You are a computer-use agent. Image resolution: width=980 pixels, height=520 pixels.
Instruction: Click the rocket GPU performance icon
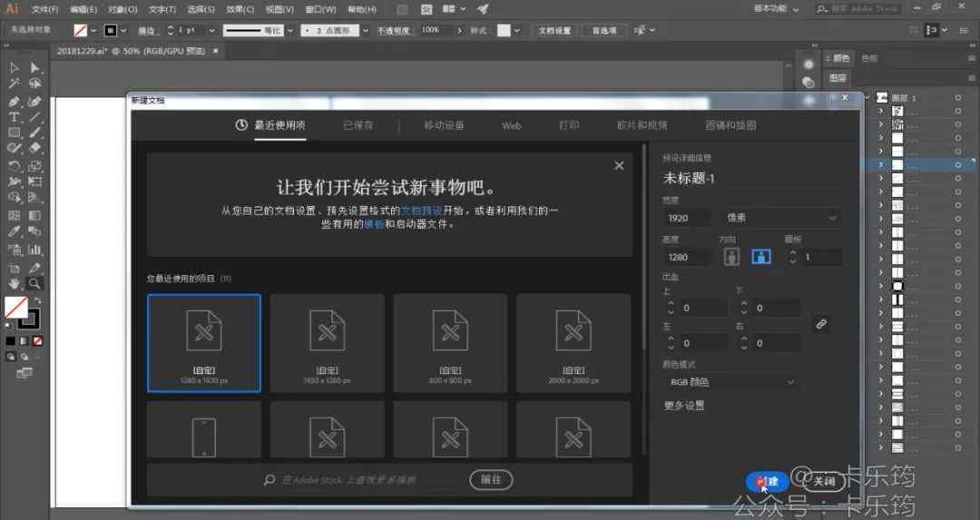pyautogui.click(x=483, y=9)
